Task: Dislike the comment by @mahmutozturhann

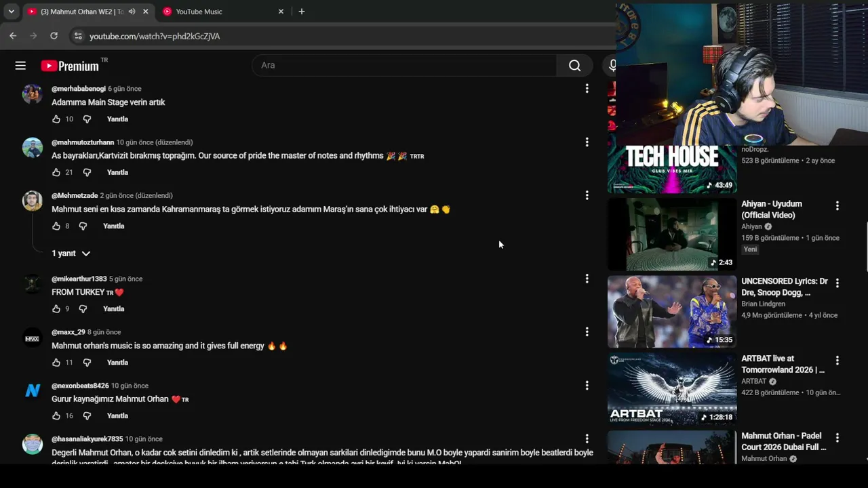Action: click(x=87, y=173)
